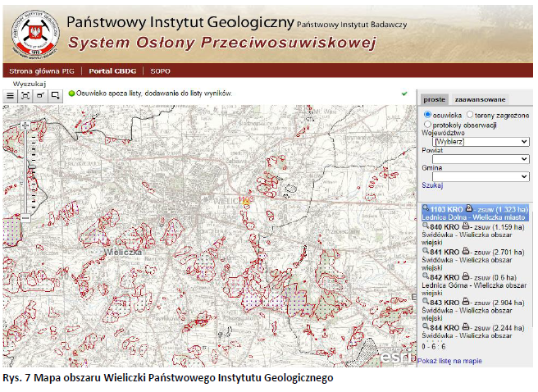
Task: Open the Województwo dropdown
Action: [481, 142]
